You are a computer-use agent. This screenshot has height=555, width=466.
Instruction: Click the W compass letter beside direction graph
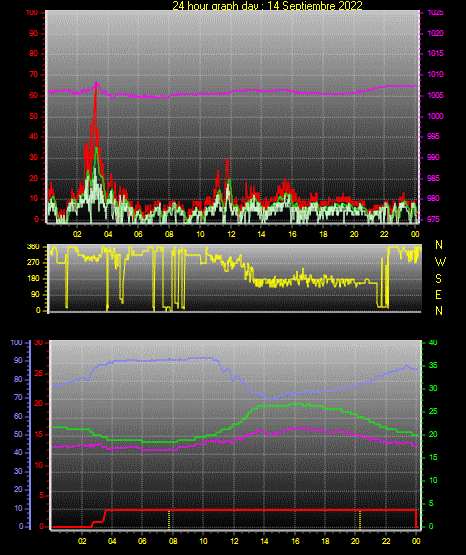point(440,262)
